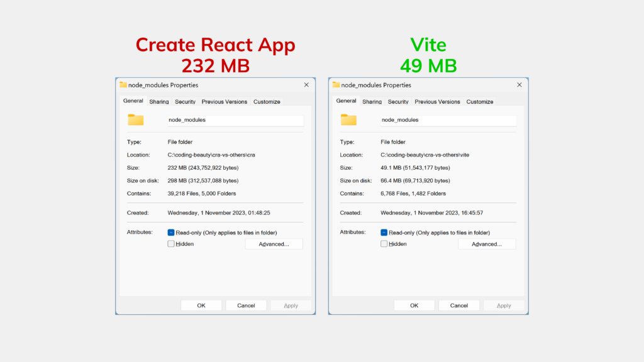Click title bar folder icon in left Properties window
644x362 pixels.
[123, 85]
